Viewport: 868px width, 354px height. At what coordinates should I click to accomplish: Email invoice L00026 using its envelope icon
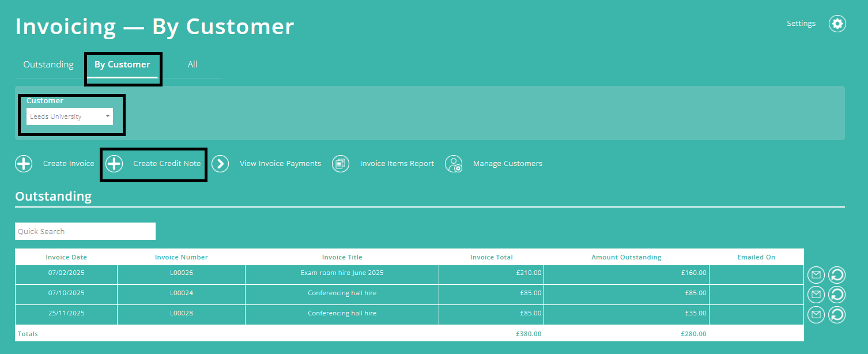(x=816, y=274)
